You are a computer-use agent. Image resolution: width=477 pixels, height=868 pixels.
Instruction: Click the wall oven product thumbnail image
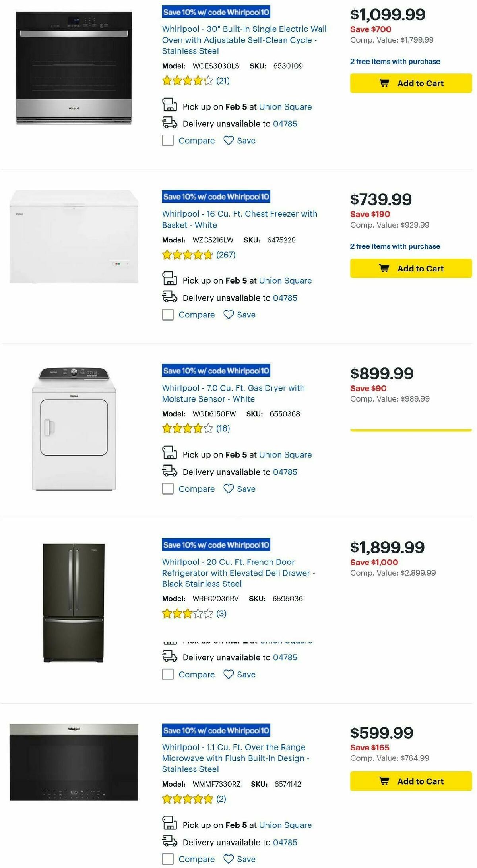point(74,68)
